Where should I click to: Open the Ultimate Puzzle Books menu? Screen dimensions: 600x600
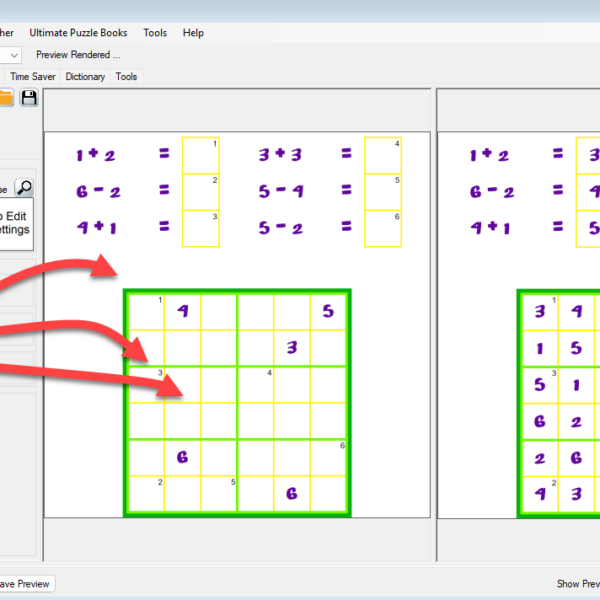click(79, 33)
